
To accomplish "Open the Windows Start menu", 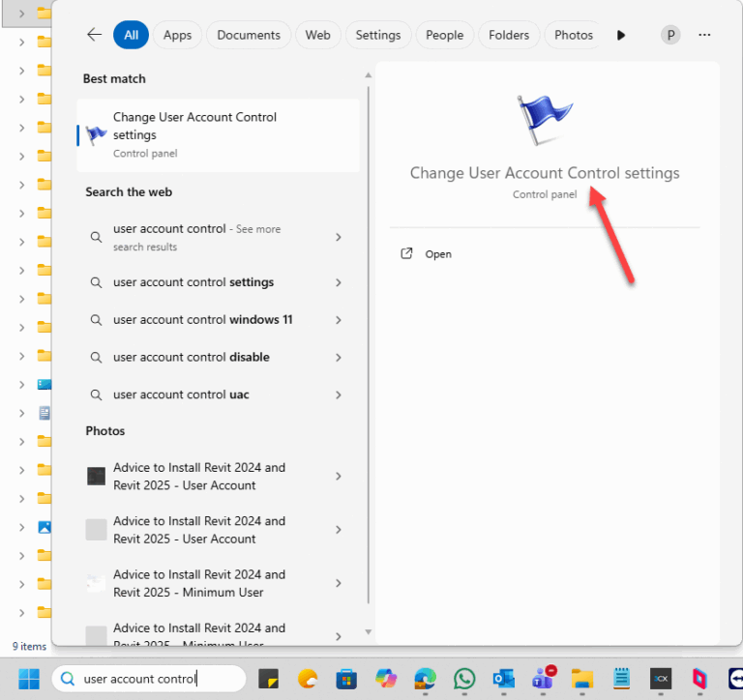I will pos(29,679).
